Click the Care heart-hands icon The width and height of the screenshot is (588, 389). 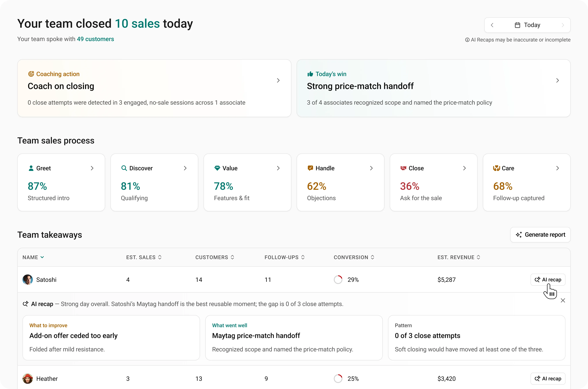click(x=496, y=168)
